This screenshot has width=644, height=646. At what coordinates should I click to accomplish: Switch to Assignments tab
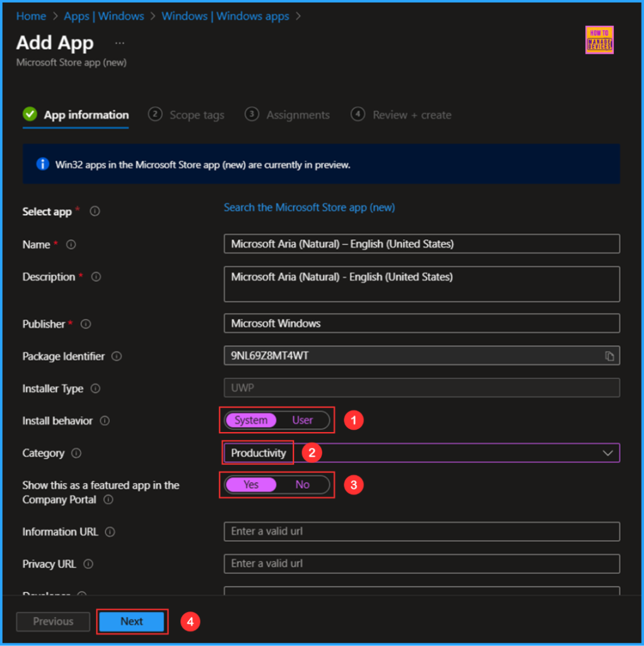point(287,115)
